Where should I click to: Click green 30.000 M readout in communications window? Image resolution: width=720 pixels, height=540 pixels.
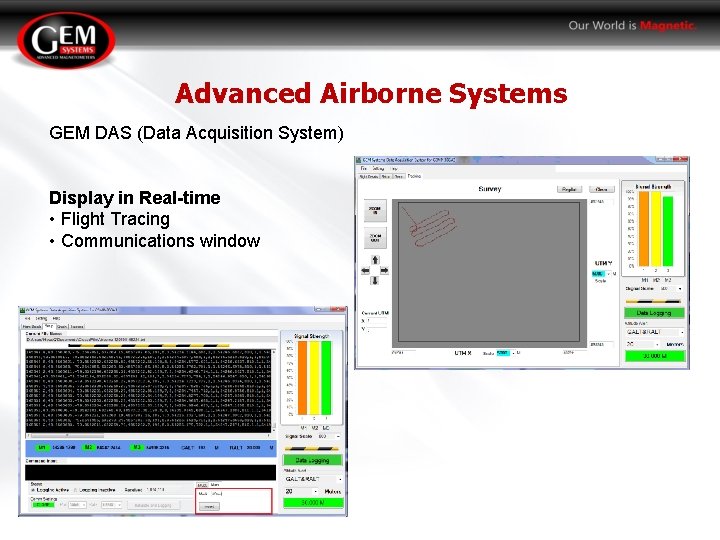point(313,503)
